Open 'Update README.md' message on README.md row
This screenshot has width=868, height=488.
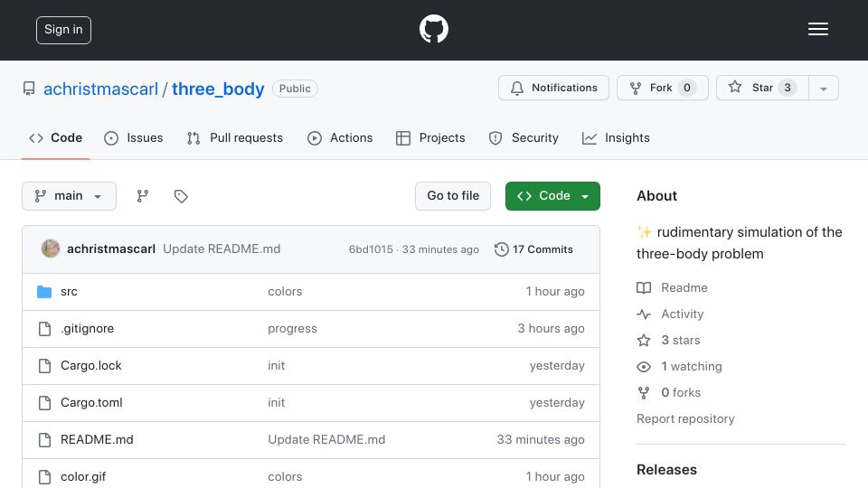tap(326, 440)
